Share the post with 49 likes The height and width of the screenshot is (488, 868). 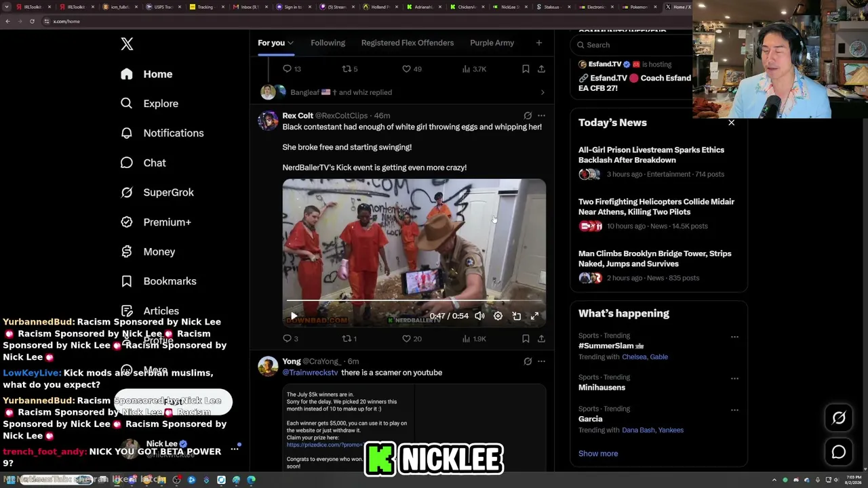[x=541, y=68]
